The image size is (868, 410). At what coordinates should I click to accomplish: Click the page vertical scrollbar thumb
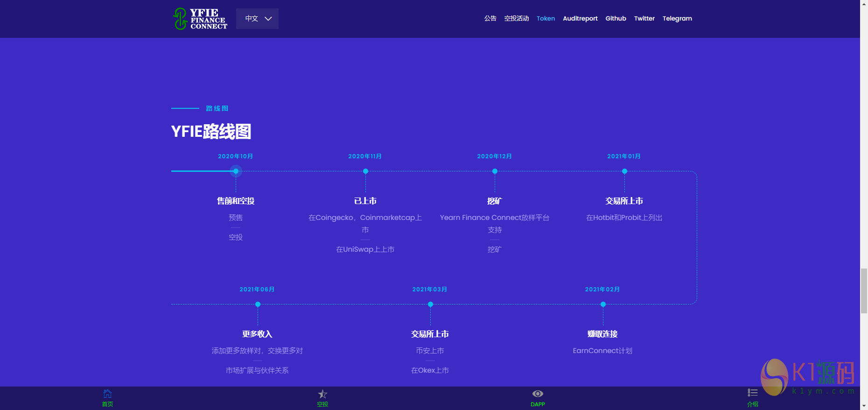point(864,290)
